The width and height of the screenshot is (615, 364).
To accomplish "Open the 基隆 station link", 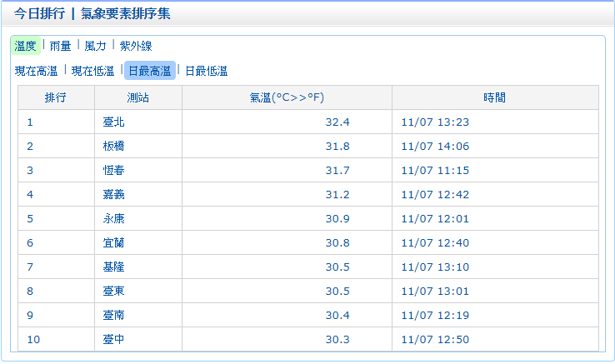I will pos(113,267).
